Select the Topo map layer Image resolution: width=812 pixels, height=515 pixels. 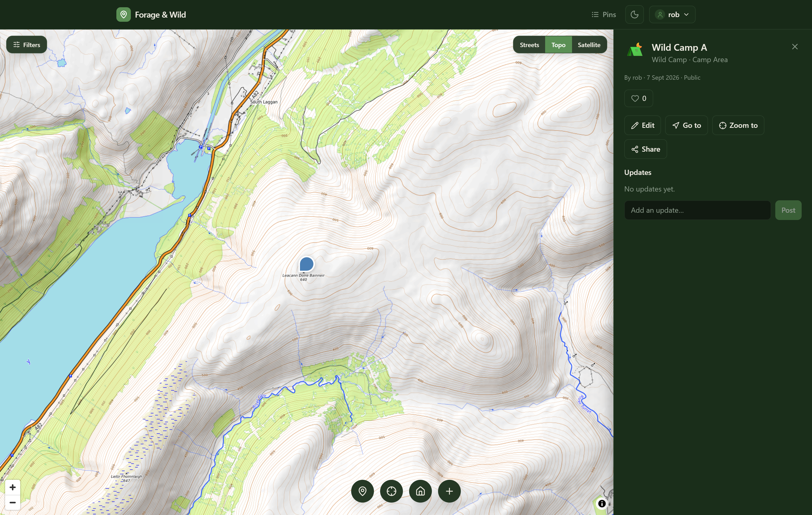coord(558,45)
